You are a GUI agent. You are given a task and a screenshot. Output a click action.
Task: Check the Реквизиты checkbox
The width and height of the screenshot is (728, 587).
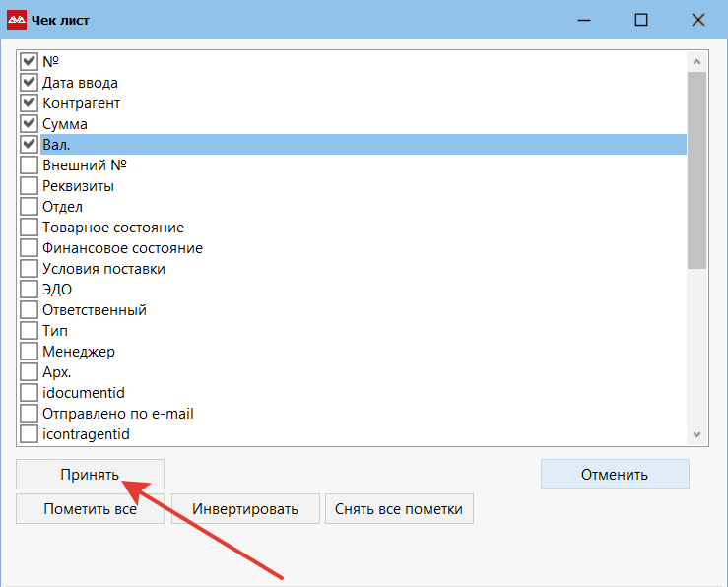pyautogui.click(x=29, y=186)
